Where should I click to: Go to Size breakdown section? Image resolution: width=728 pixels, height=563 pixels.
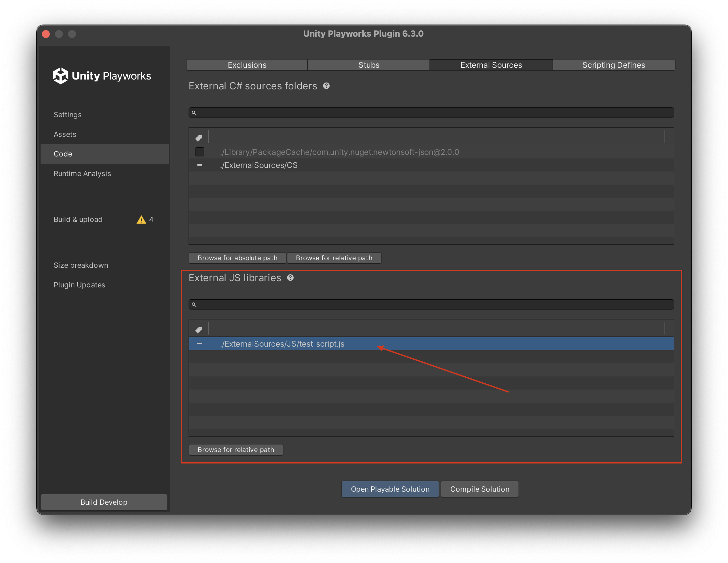[81, 265]
